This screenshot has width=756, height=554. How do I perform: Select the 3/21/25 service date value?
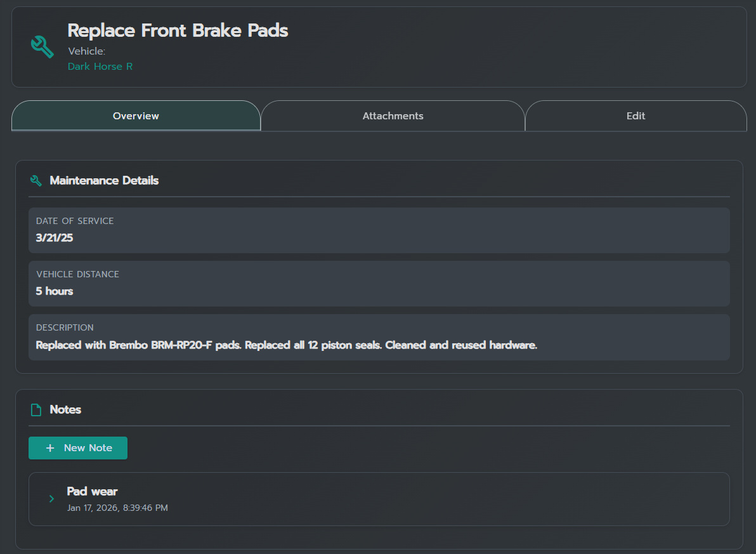pos(55,238)
